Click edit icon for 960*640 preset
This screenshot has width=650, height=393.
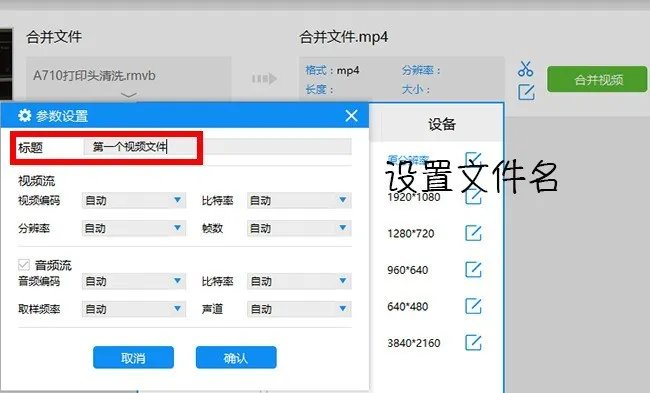coord(473,269)
